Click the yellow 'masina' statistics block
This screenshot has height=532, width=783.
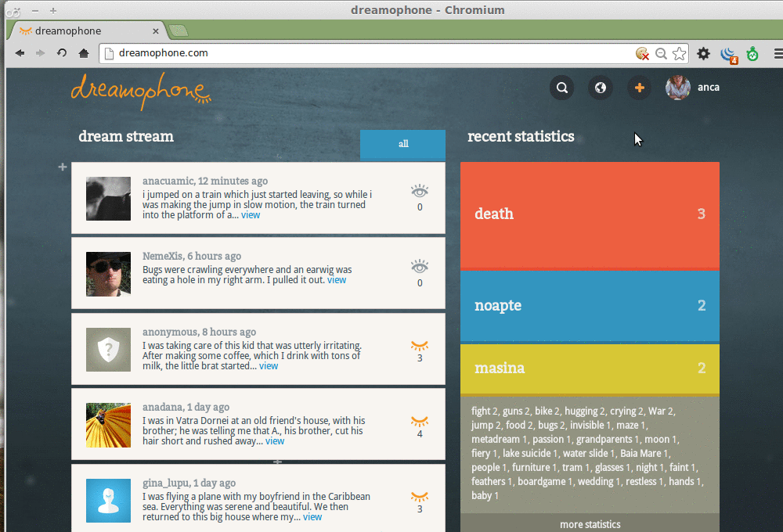click(x=590, y=368)
